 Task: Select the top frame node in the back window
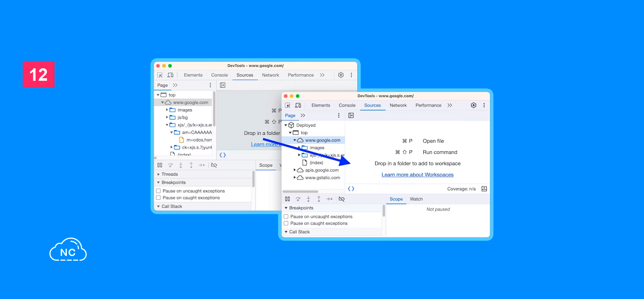[172, 95]
